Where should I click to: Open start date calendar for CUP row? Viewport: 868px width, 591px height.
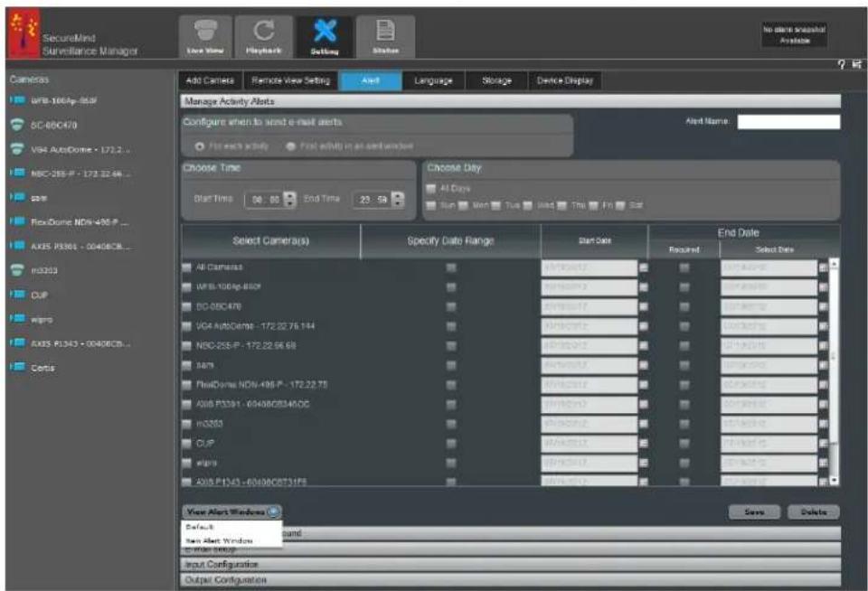(643, 443)
